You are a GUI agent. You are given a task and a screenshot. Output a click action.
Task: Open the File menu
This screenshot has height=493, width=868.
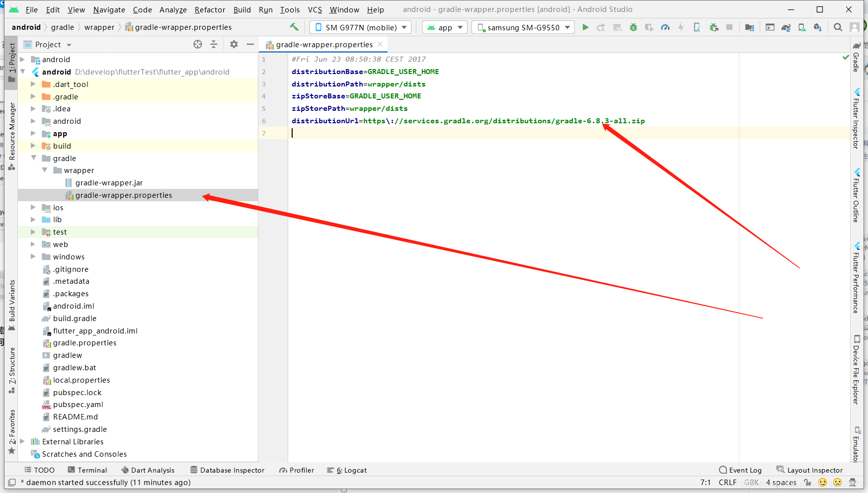coord(31,9)
